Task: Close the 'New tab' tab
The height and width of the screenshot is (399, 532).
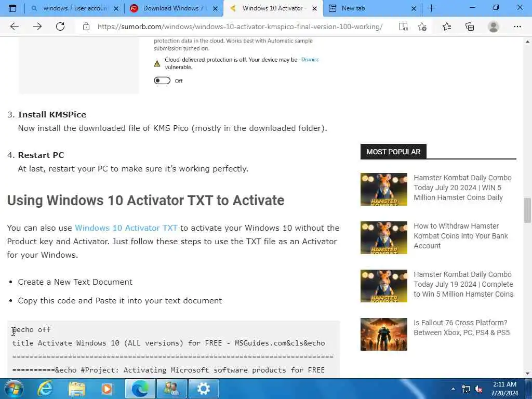Action: coord(414,8)
